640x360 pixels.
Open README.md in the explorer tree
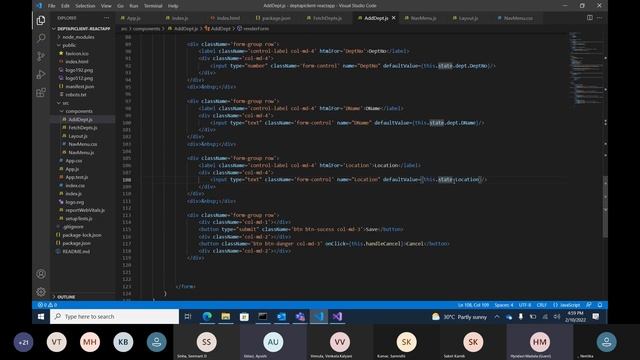coord(76,251)
